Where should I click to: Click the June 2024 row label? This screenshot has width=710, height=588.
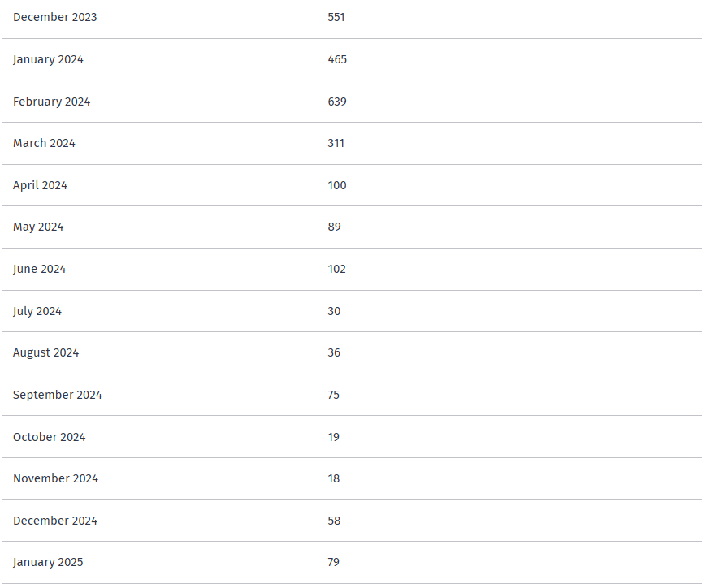(x=39, y=269)
